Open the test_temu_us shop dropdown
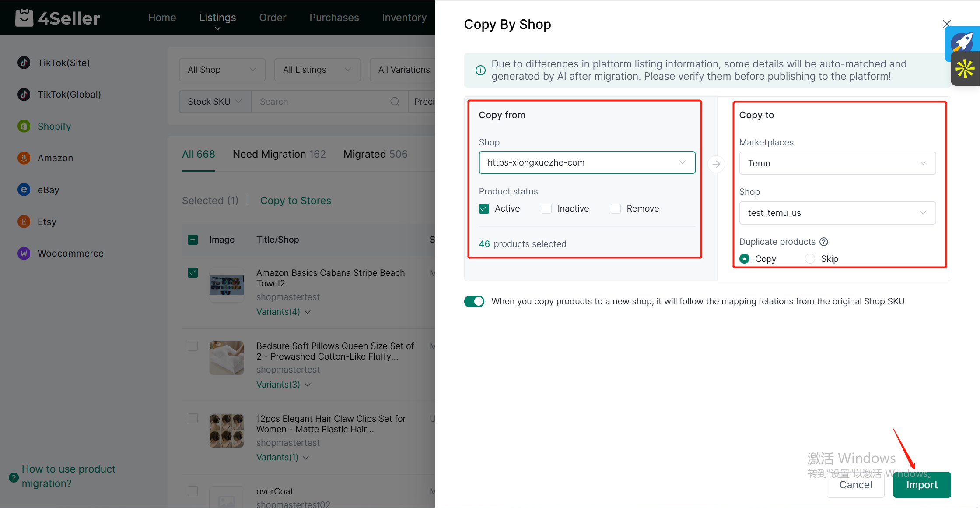 (837, 213)
